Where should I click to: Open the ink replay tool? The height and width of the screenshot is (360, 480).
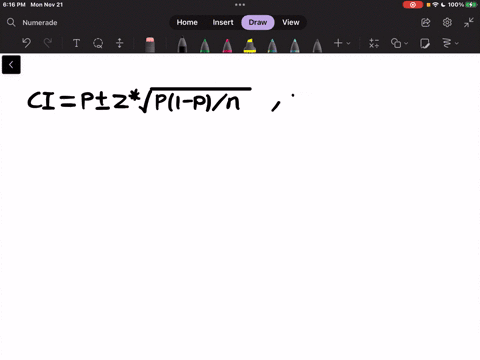coord(447,43)
